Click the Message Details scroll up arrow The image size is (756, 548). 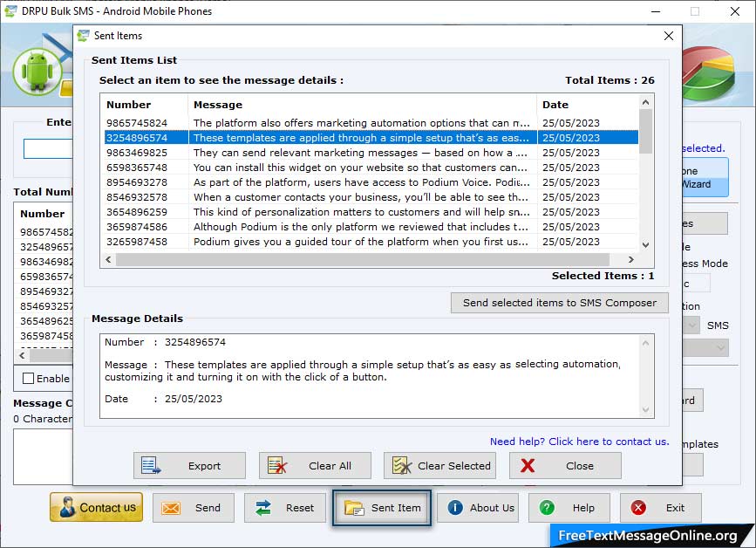645,343
